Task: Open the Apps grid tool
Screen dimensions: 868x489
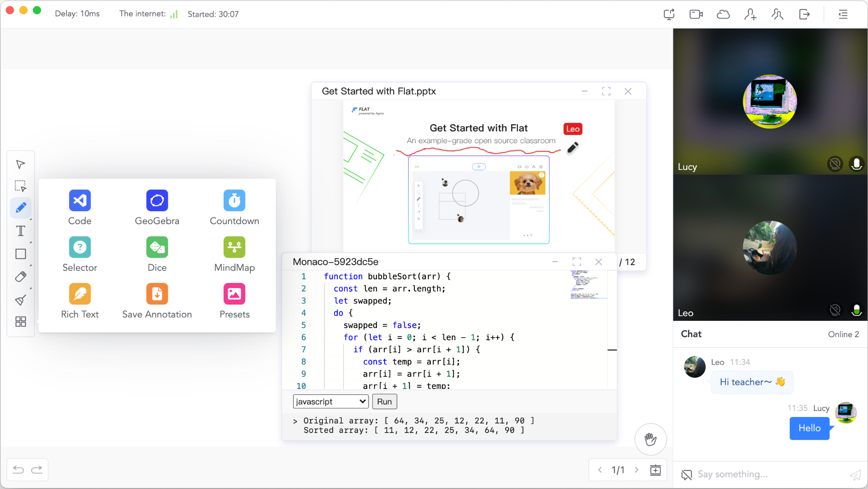Action: [x=20, y=322]
